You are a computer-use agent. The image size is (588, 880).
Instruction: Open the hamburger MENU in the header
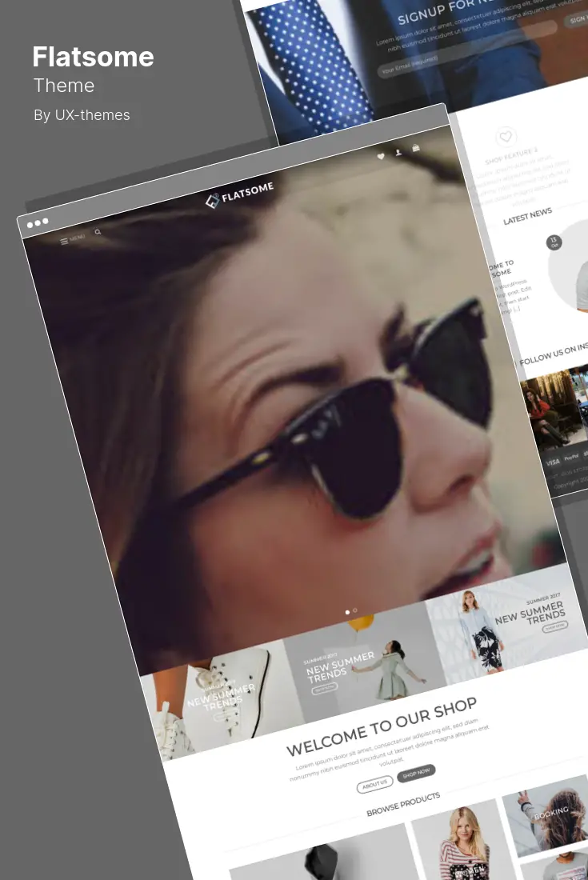point(72,239)
